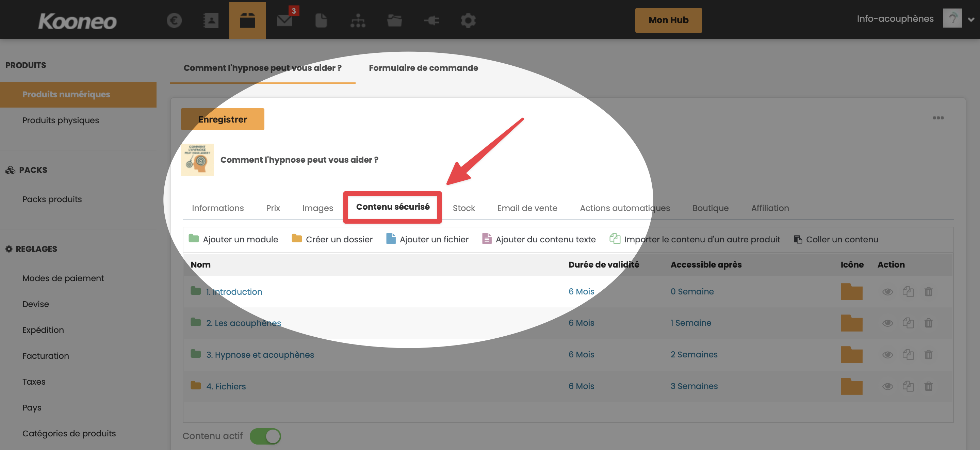Open the mail icon with 3 notifications

(284, 20)
